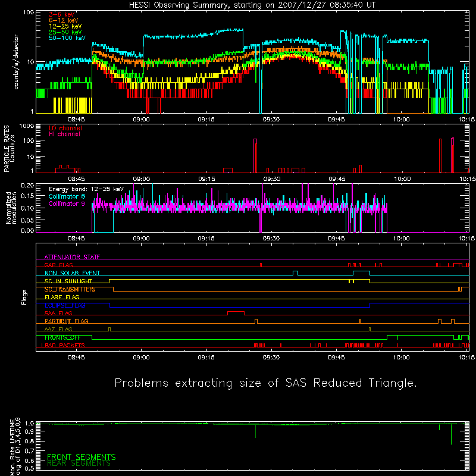Click the 0.20 tick label on modulation axis
The height and width of the screenshot is (476, 476).
pos(27,185)
